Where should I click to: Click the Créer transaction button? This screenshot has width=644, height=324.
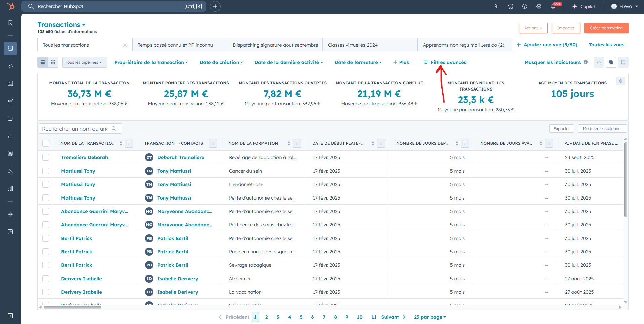[x=606, y=28]
